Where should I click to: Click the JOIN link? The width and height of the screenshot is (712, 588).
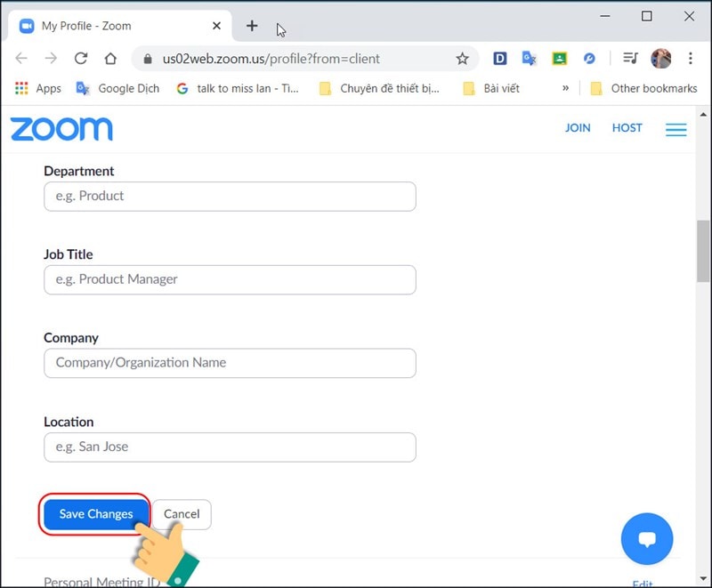coord(578,128)
